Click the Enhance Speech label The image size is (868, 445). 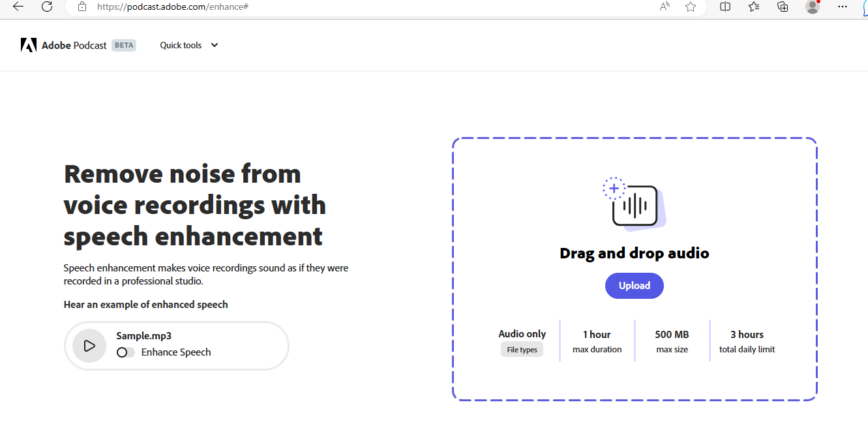click(x=176, y=352)
